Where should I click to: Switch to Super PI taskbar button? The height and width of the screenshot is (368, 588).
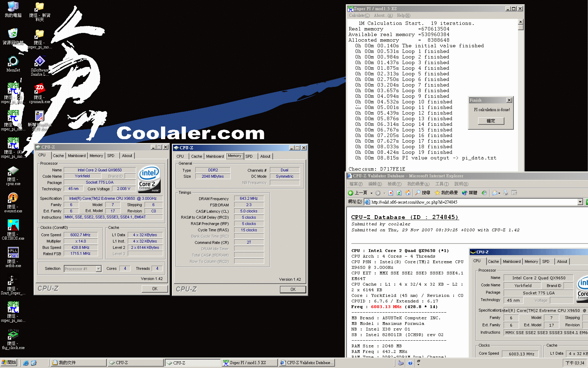(x=249, y=363)
